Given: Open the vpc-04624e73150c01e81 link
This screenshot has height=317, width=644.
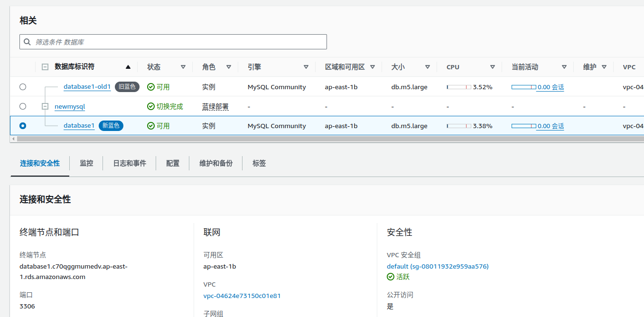Looking at the screenshot, I should [242, 296].
